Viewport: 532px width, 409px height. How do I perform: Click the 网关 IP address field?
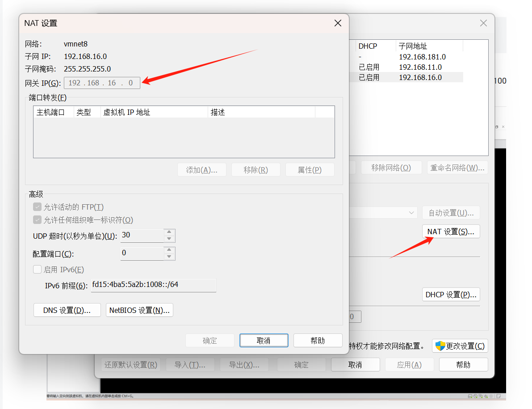[x=102, y=83]
